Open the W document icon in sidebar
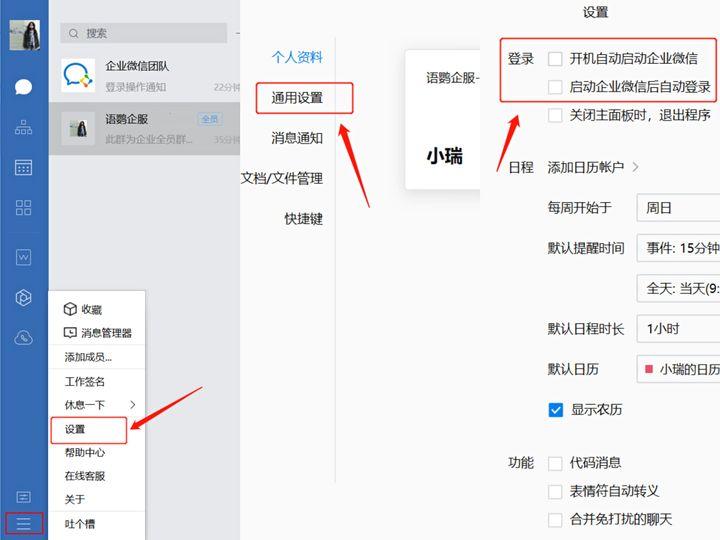Image resolution: width=720 pixels, height=540 pixels. point(23,257)
